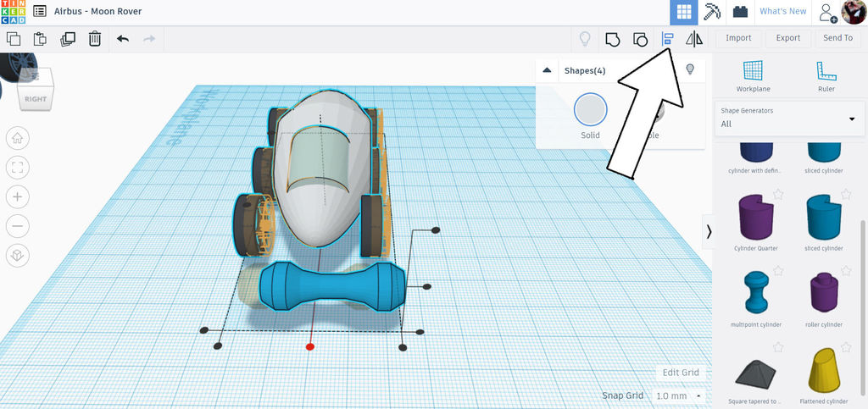Select the Ruler tool
The image size is (868, 409).
pos(826,76)
